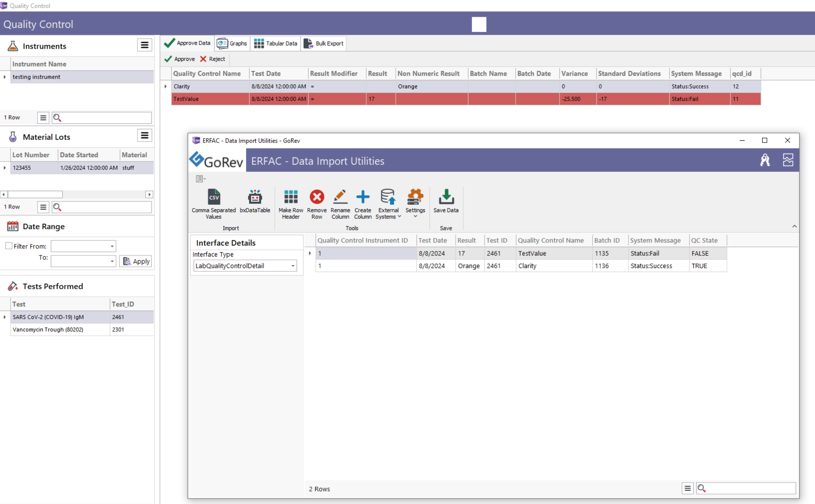Click the Instruments flask icon

13,46
